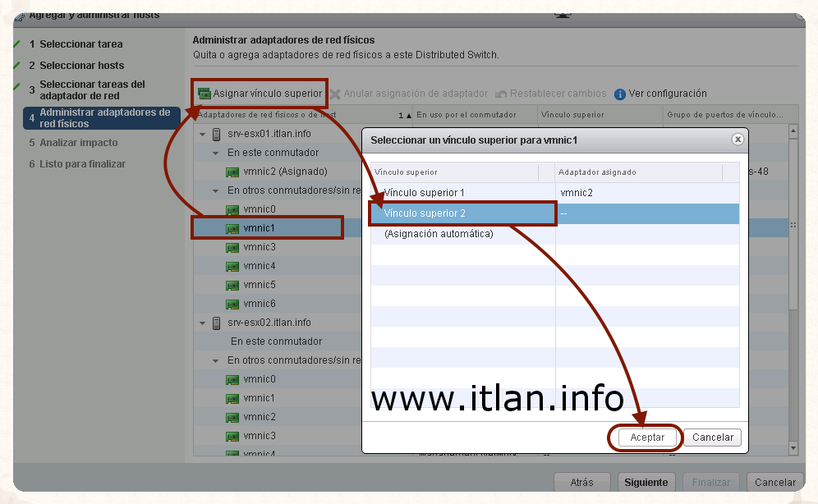Select the vmnic2 (Asignado) adapter icon
This screenshot has height=504, width=818.
coord(233,172)
